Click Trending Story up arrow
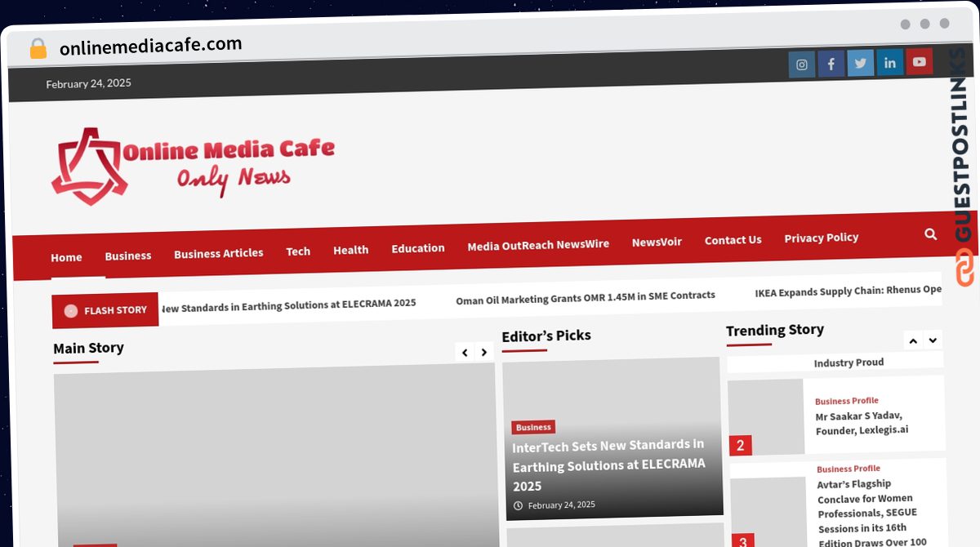 [x=913, y=340]
